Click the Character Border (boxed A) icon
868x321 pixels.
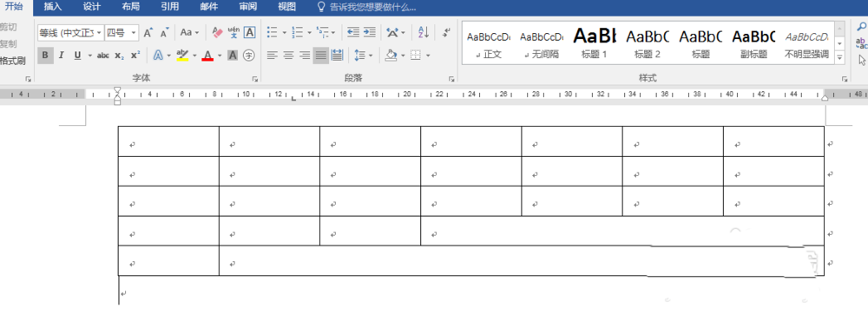250,33
